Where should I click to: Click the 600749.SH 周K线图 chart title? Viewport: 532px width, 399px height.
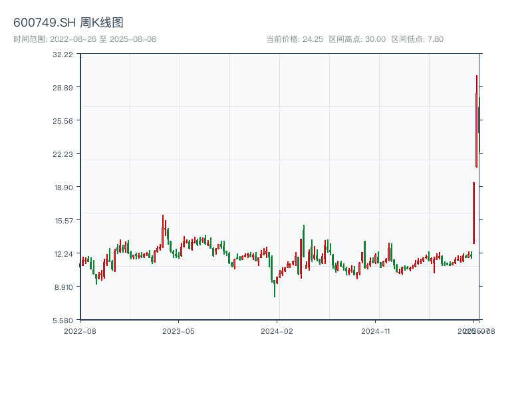click(68, 23)
